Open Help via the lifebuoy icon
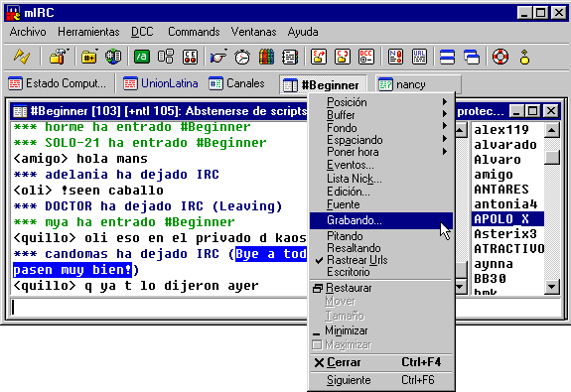This screenshot has height=392, width=571. 500,57
